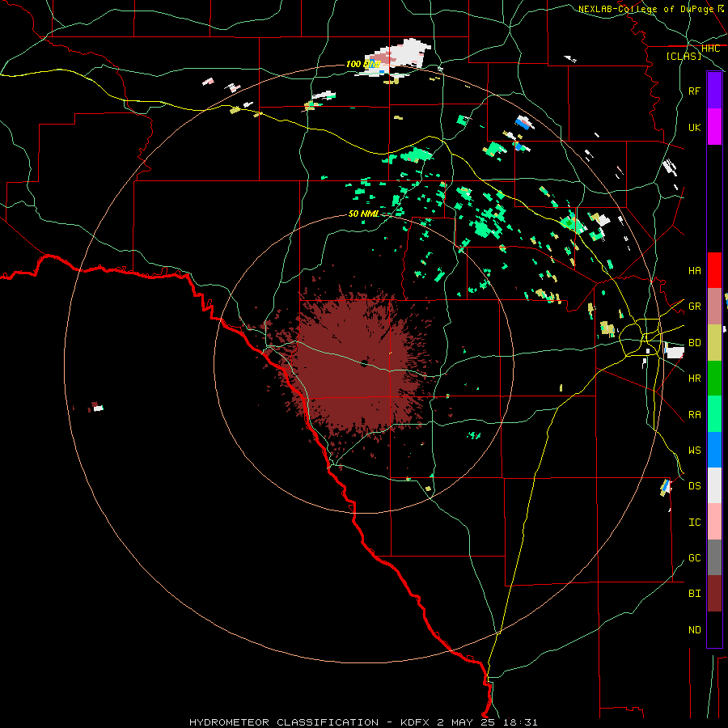Click the "HHC" product code text

pos(711,49)
